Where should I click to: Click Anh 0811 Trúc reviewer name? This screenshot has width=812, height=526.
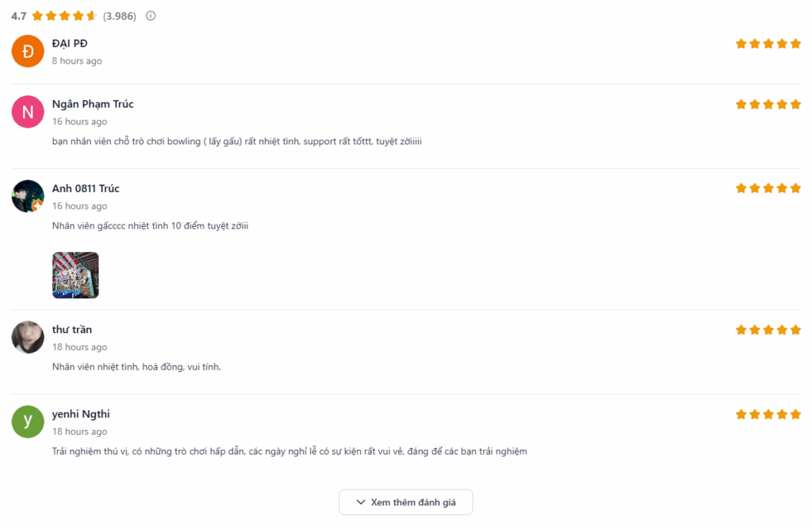pos(86,188)
